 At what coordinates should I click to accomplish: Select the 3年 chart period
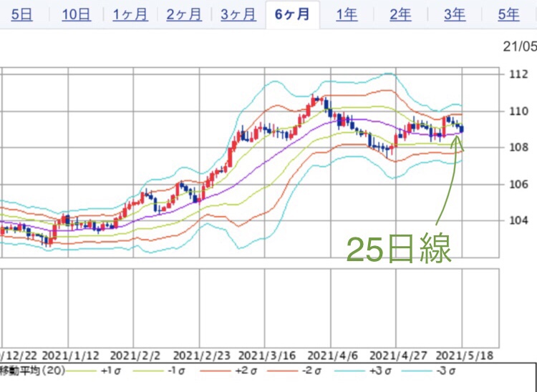point(455,15)
